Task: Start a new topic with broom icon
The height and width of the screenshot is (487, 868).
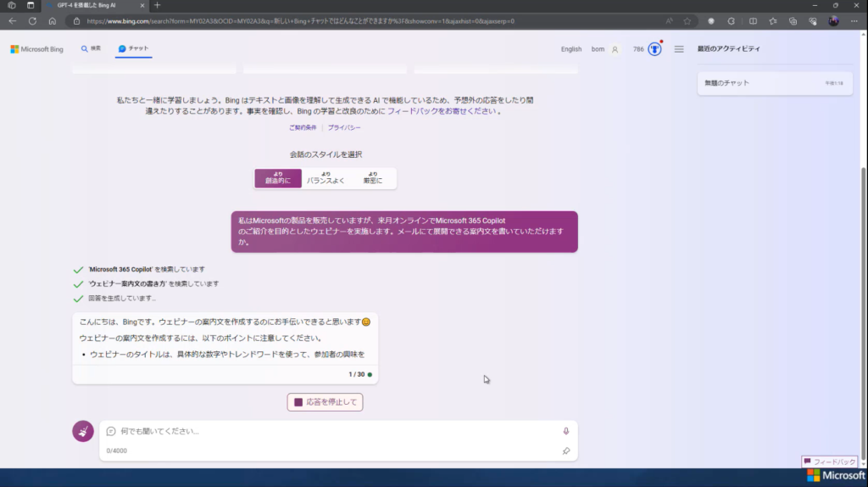Action: pyautogui.click(x=83, y=431)
